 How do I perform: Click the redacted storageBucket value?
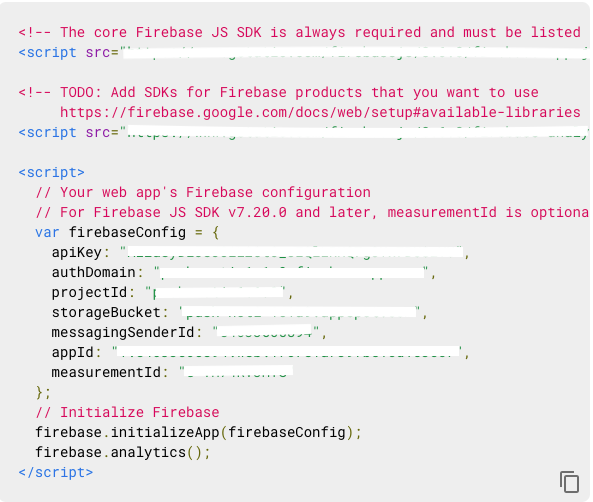tap(300, 312)
